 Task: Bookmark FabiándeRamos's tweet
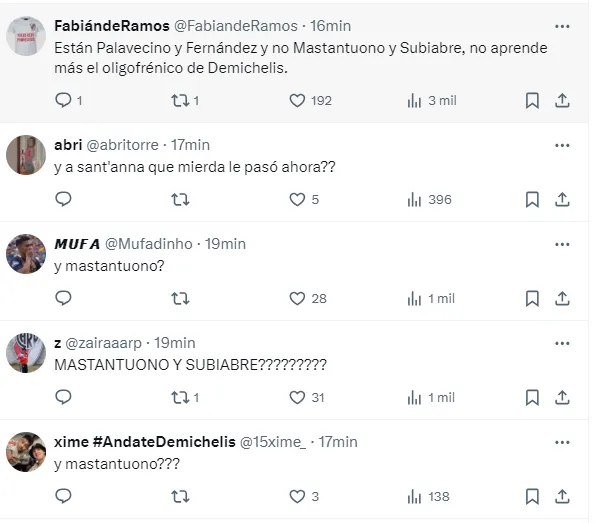tap(532, 100)
